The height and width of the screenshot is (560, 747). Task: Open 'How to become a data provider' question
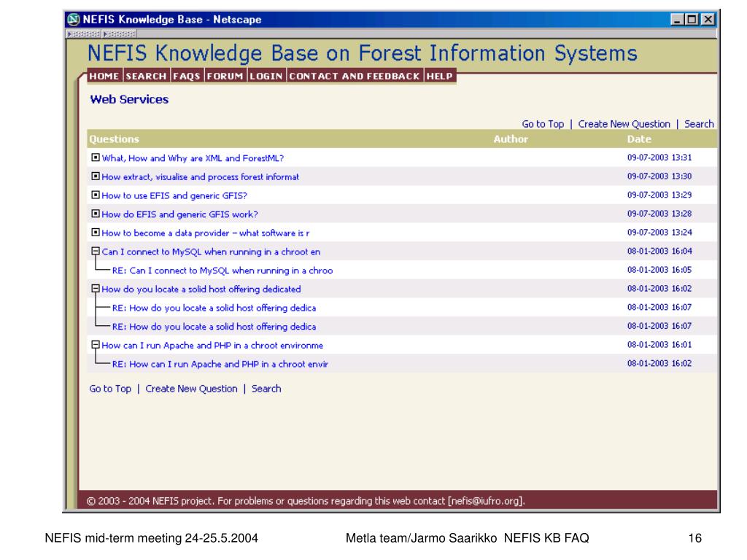pyautogui.click(x=205, y=233)
